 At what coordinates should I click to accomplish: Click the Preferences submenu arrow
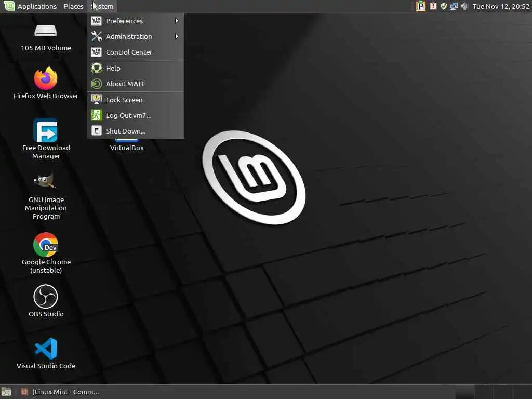(177, 21)
